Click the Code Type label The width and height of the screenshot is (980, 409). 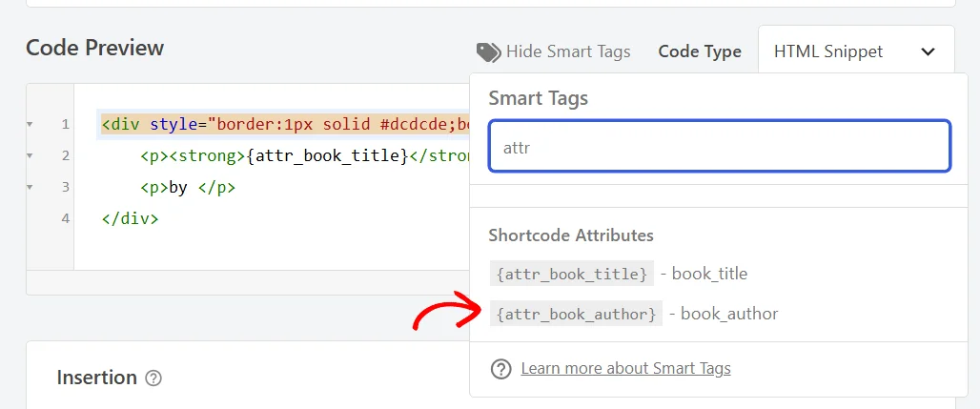click(x=700, y=51)
